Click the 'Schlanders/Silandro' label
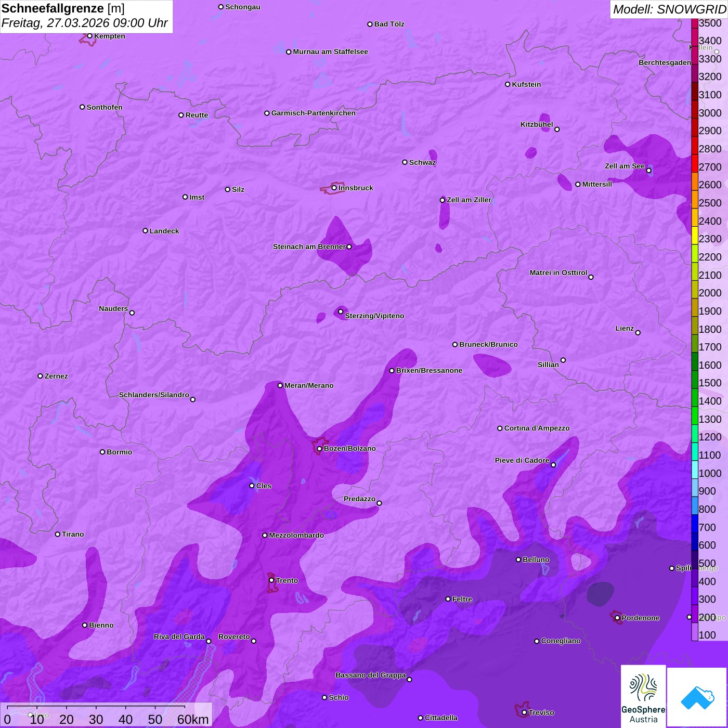Viewport: 728px width, 728px height. coord(154,395)
